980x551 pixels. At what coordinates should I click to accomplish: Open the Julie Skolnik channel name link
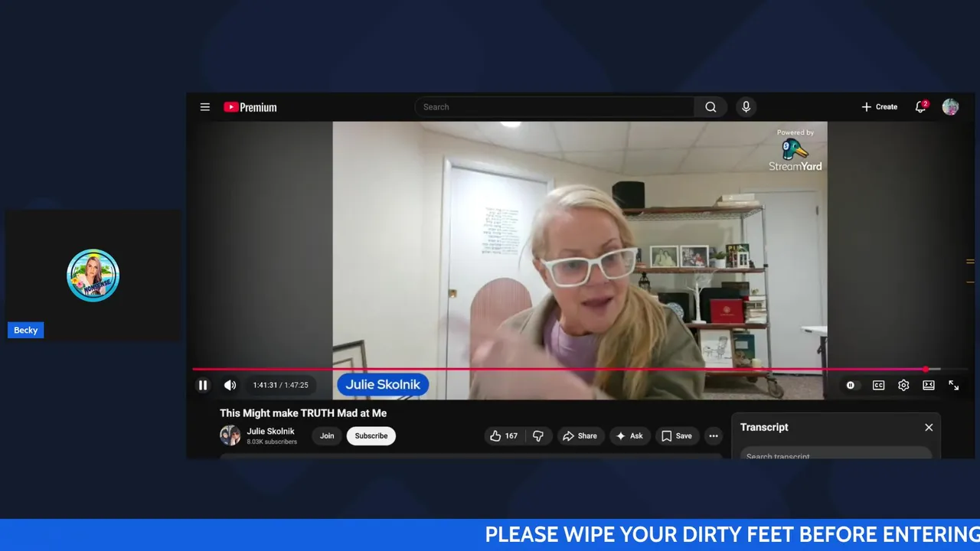[x=270, y=431]
